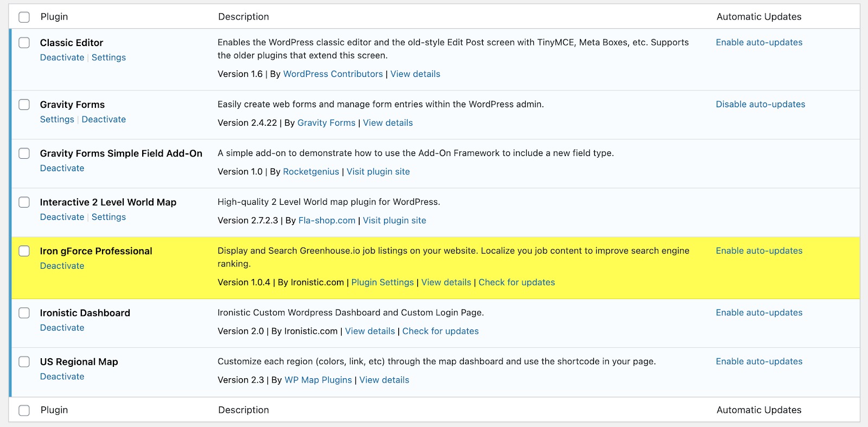This screenshot has height=427, width=868.
Task: Open Gravity Forms author link beside Version 2.4.22
Action: coord(326,123)
